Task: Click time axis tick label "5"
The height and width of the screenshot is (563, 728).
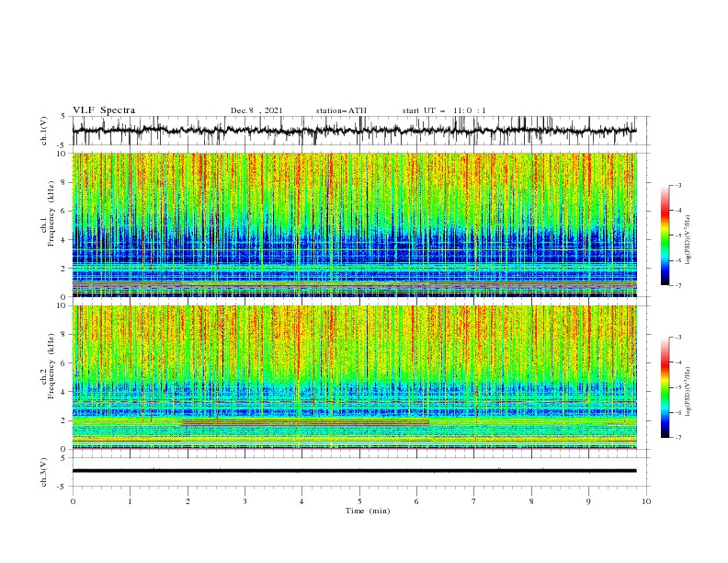Action: coord(359,501)
